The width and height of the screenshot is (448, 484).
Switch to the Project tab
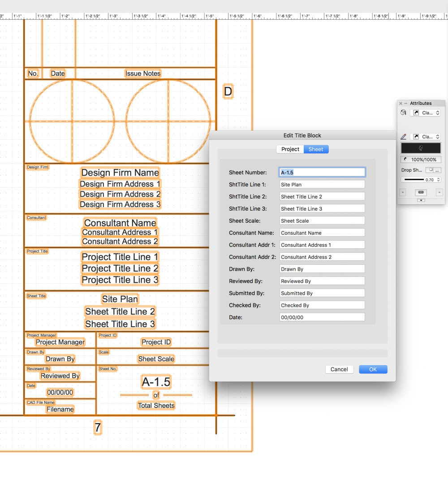tap(290, 149)
